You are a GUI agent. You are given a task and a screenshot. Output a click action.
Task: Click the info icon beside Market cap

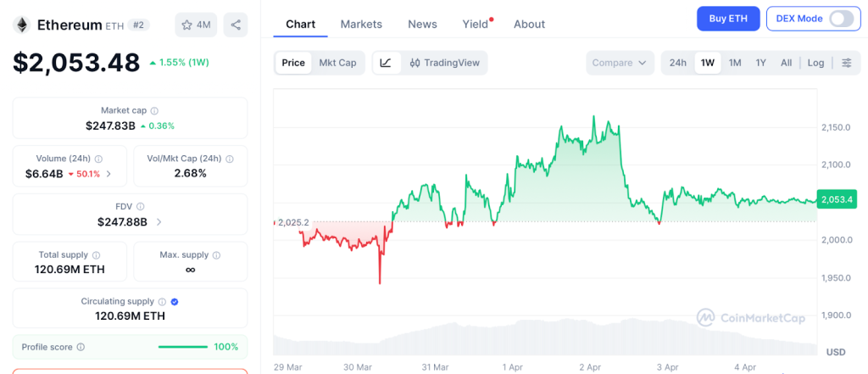pos(154,110)
